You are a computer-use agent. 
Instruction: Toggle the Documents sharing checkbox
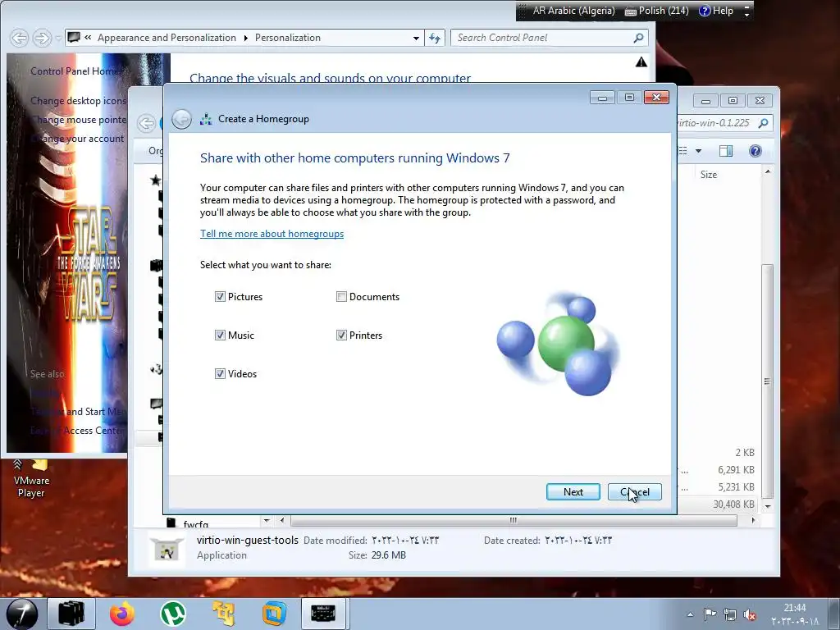coord(341,297)
